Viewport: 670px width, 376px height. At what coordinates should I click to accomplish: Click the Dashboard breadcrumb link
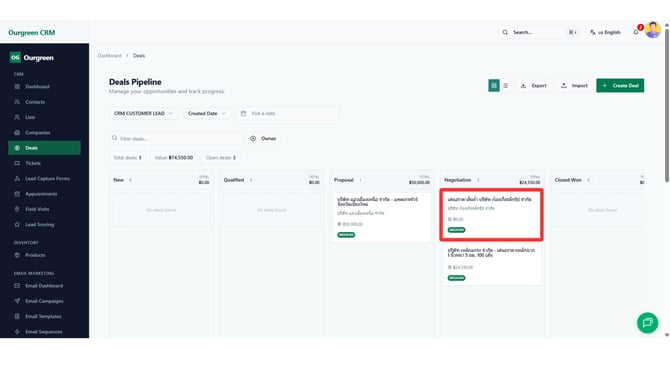109,56
